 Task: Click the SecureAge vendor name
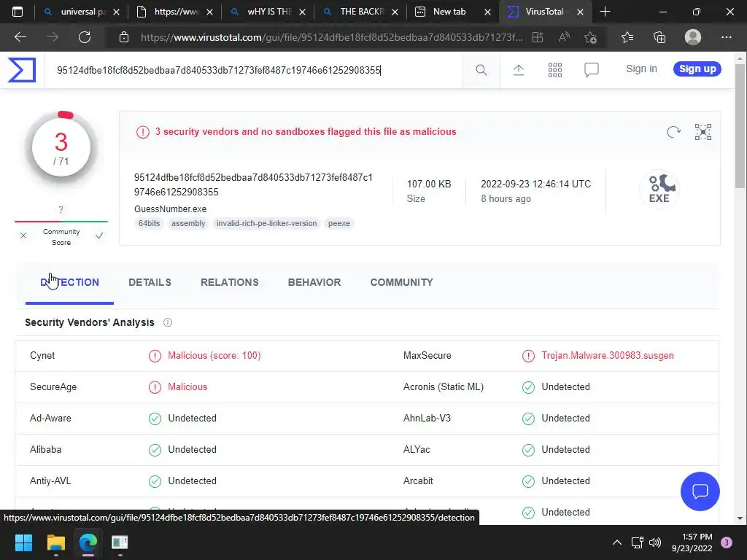coord(53,387)
